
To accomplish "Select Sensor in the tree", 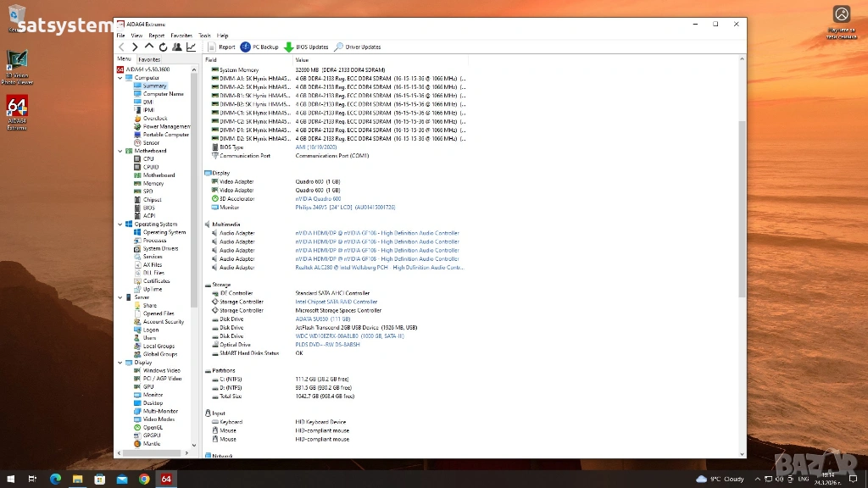I will [151, 142].
